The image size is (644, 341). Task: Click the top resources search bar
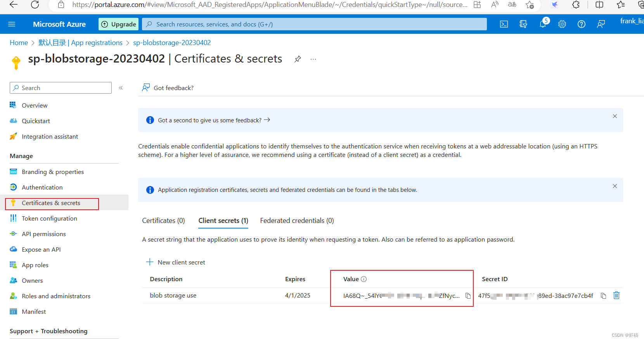314,24
